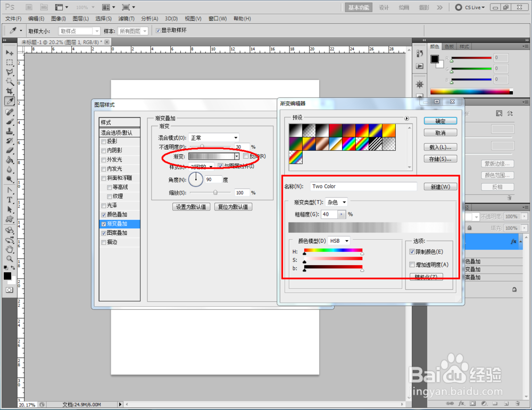Click 确定 OK in gradient editor
This screenshot has height=410, width=532.
pyautogui.click(x=440, y=121)
